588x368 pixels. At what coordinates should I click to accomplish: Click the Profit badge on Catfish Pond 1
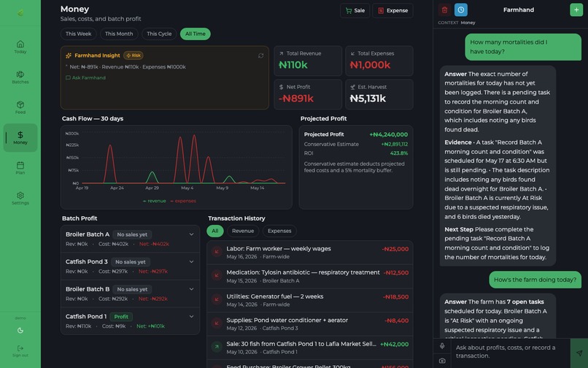(x=121, y=317)
